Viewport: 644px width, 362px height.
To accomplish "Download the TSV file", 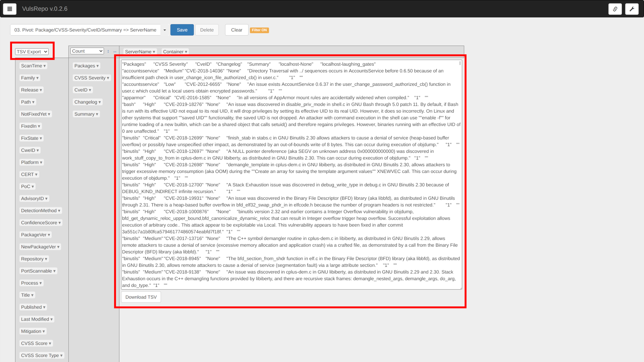I will coord(141,297).
